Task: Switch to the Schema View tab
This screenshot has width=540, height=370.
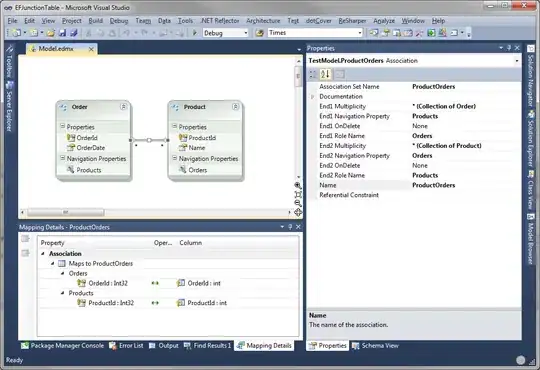Action: click(375, 346)
